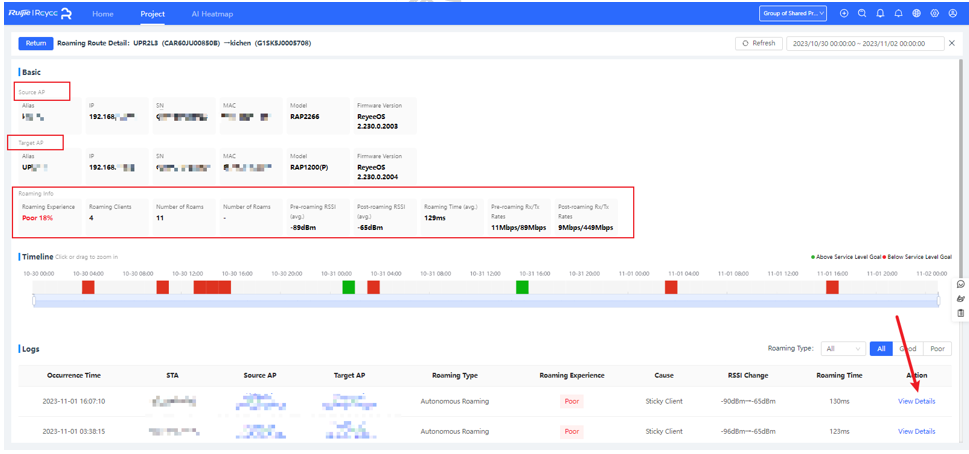Click the right handle of timeline range slider
The height and width of the screenshot is (454, 969).
tap(938, 300)
